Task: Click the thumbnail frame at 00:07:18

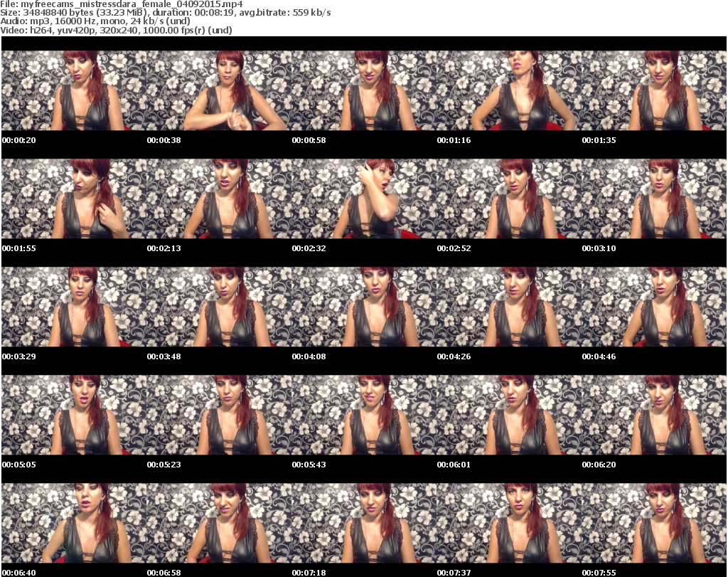Action: [364, 524]
